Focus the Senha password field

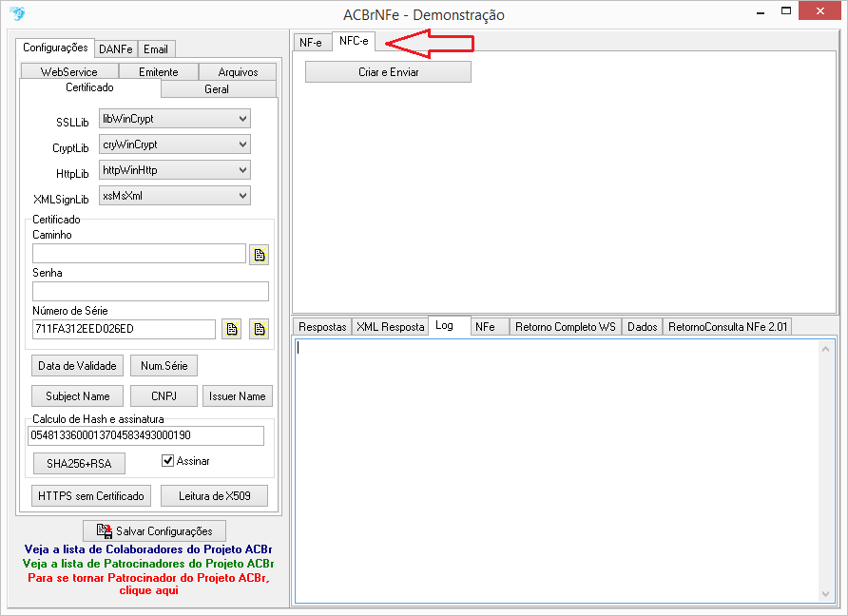(150, 291)
